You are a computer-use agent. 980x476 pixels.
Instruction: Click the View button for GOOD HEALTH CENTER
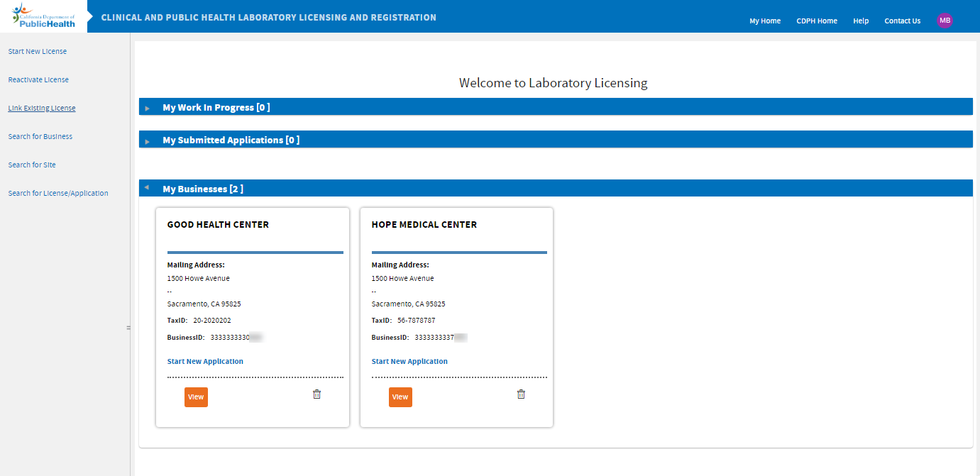[196, 397]
